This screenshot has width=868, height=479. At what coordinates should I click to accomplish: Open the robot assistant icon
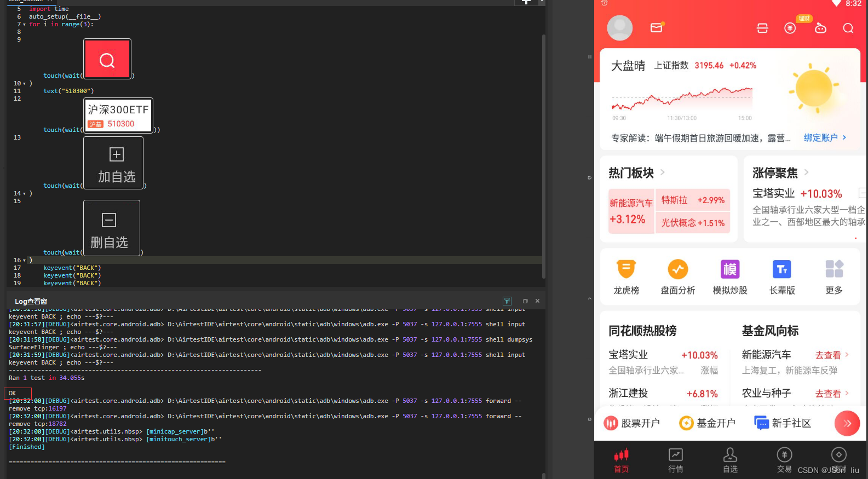tap(820, 28)
